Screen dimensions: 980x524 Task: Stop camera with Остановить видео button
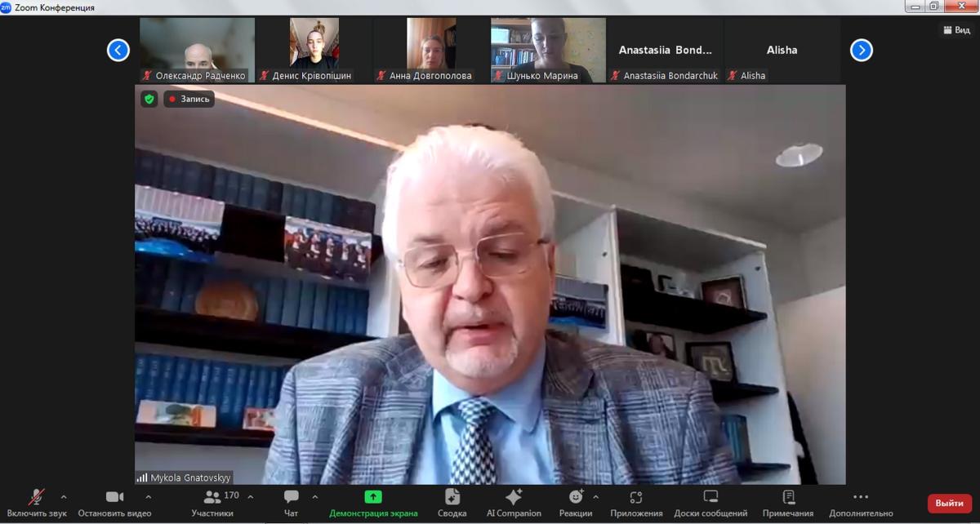click(114, 504)
